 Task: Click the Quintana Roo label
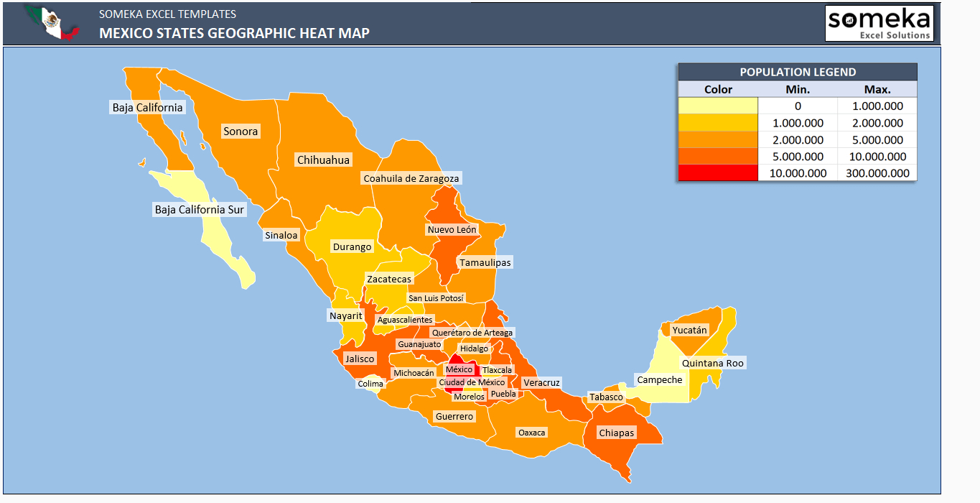pyautogui.click(x=713, y=363)
